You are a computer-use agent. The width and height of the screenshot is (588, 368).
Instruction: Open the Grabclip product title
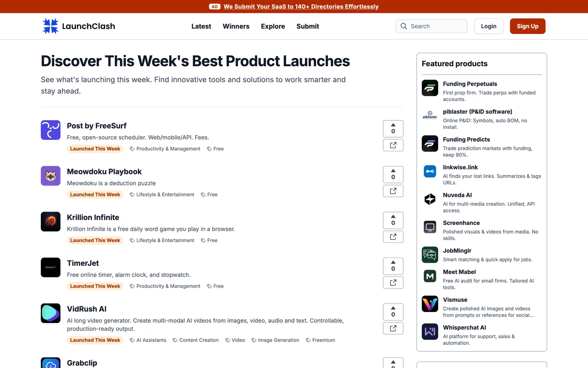82,363
